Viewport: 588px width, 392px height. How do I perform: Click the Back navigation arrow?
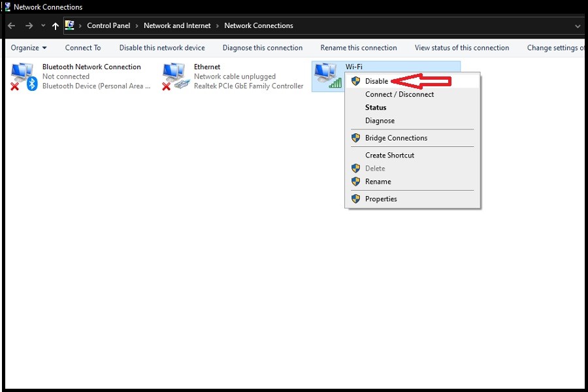click(x=11, y=26)
